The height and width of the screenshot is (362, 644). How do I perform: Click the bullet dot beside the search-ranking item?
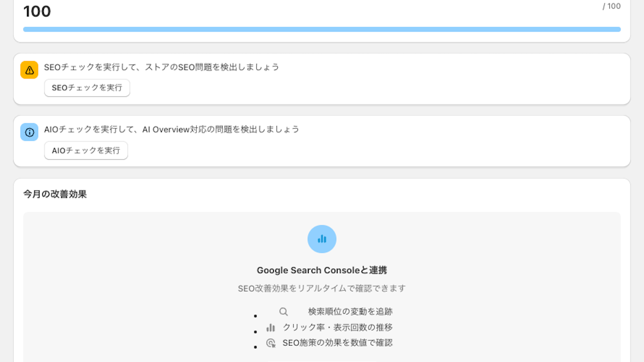[x=255, y=316]
